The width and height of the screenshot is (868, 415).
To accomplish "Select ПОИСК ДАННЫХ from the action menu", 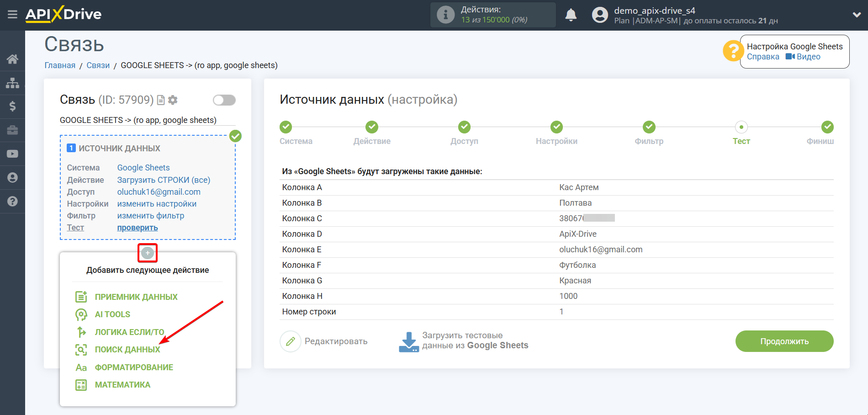I will click(x=127, y=349).
